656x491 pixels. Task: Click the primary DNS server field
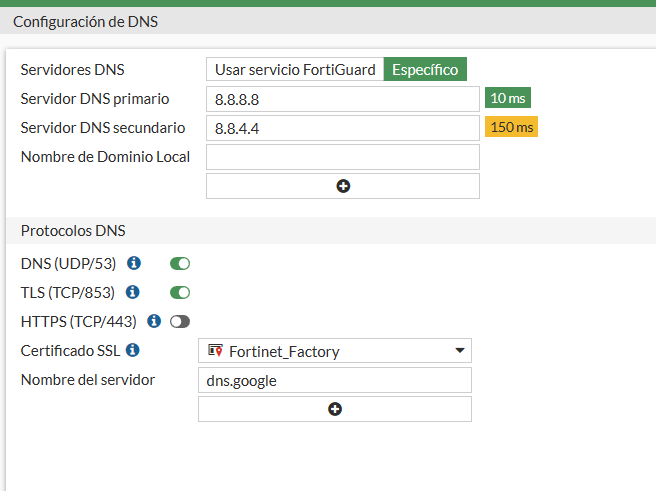point(343,99)
